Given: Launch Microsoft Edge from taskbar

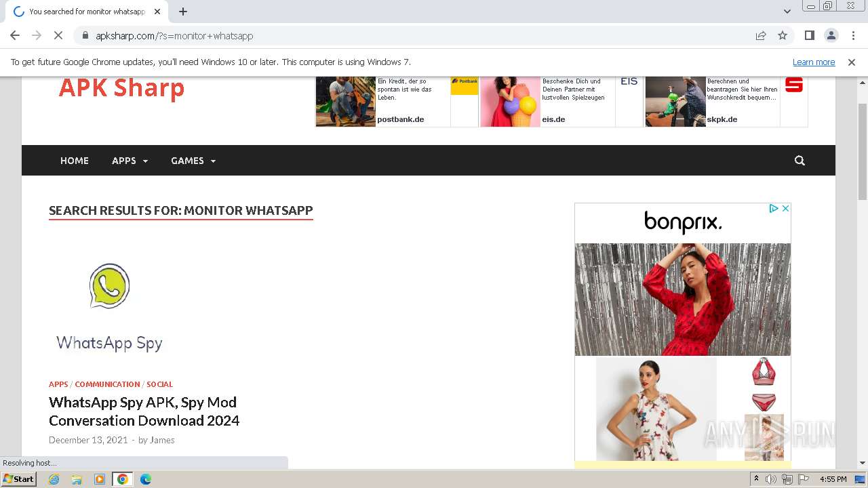Looking at the screenshot, I should (145, 479).
